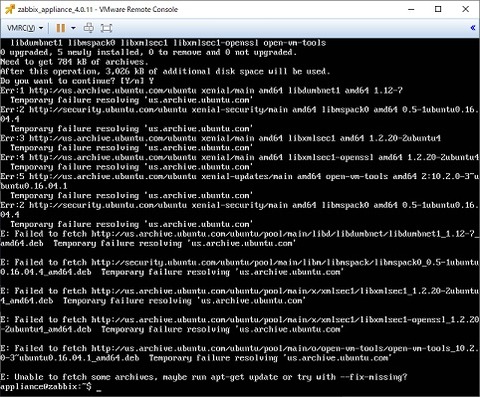Screen dimensions: 480x397
Task: Click the 'Do you want to continue? [Y/n] Y' line
Action: tap(77, 81)
